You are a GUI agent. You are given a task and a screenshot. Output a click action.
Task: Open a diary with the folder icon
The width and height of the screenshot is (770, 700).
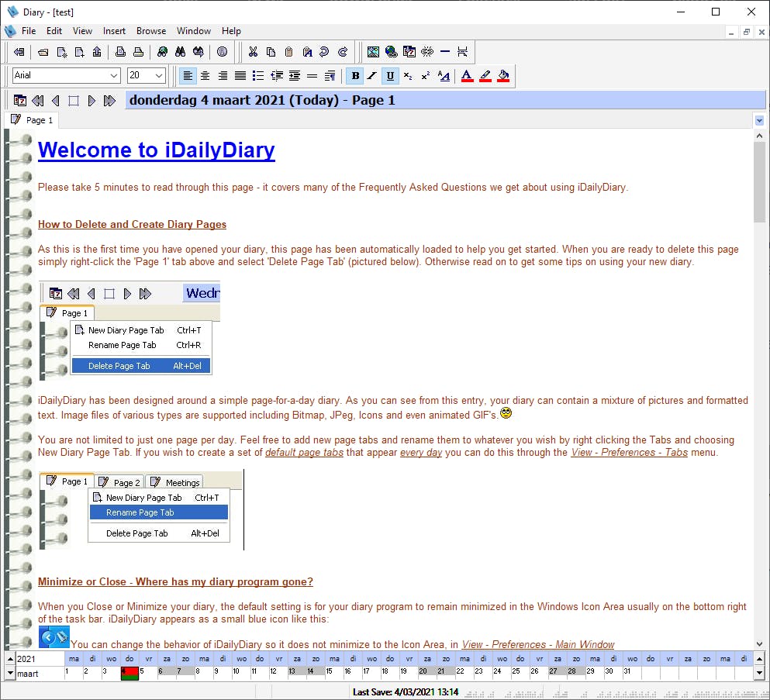(x=43, y=51)
